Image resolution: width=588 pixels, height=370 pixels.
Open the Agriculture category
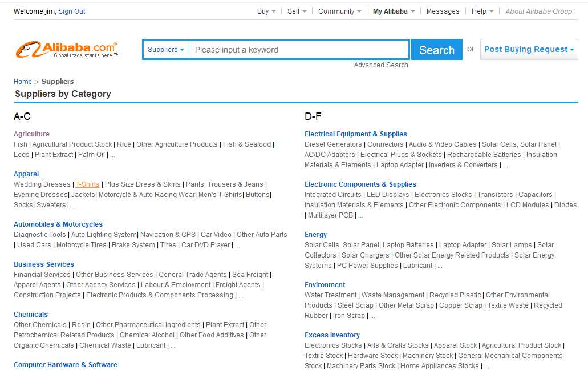(31, 134)
